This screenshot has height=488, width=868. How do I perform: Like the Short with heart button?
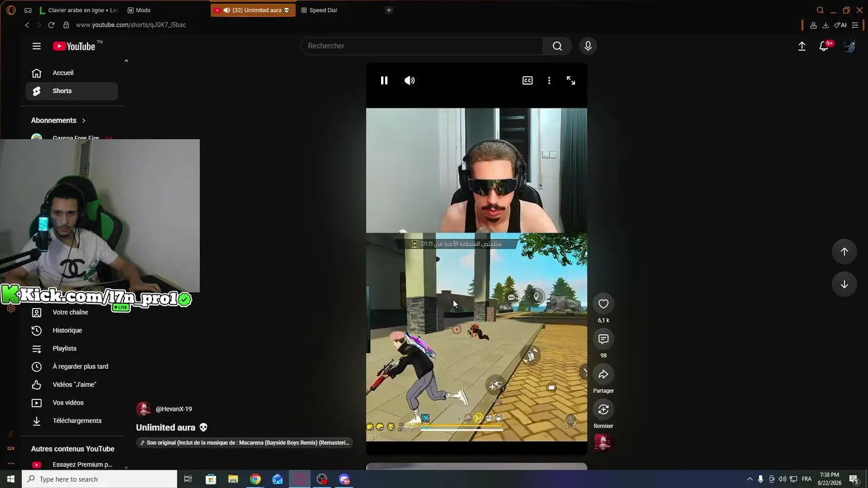[604, 304]
